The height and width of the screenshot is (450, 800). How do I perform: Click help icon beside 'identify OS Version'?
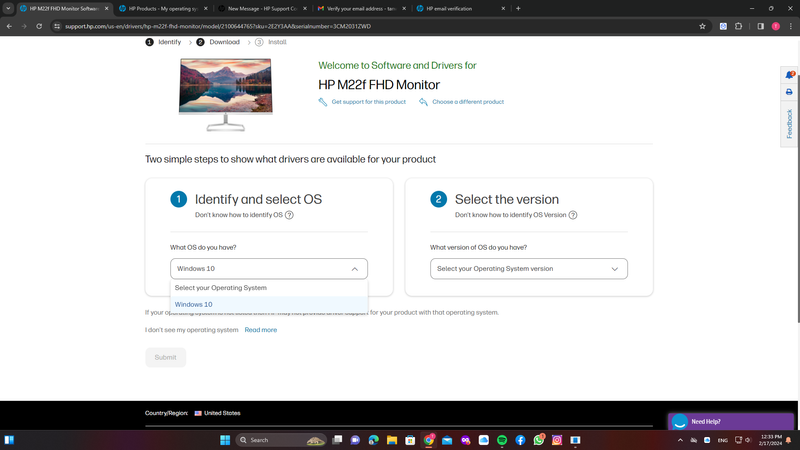click(573, 215)
